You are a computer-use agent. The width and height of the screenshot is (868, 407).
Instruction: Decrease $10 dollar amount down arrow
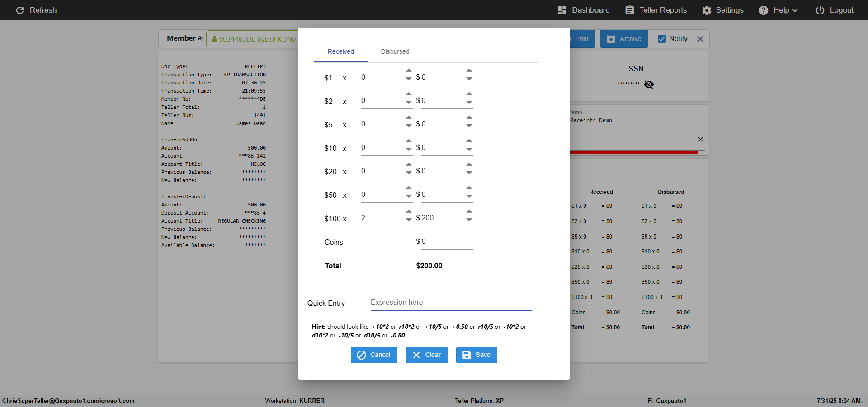click(x=469, y=149)
